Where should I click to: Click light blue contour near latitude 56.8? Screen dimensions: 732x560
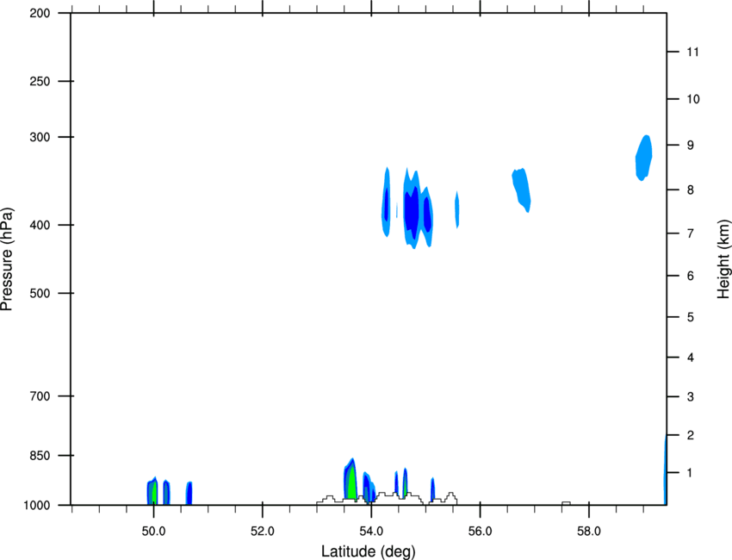[x=522, y=190]
